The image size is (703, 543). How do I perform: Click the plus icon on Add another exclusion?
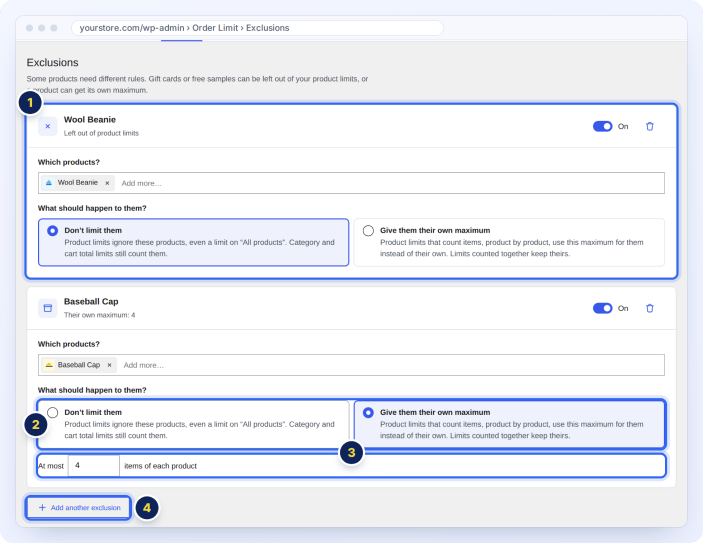(x=42, y=508)
